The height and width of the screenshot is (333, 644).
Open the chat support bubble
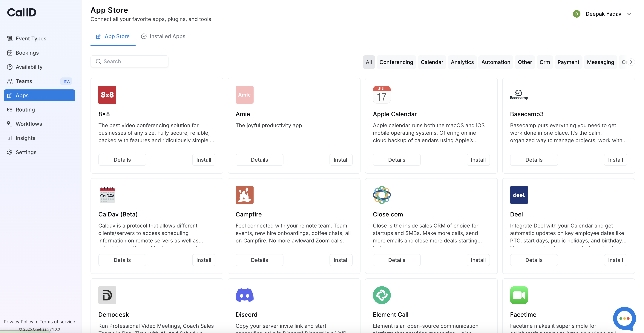(624, 318)
